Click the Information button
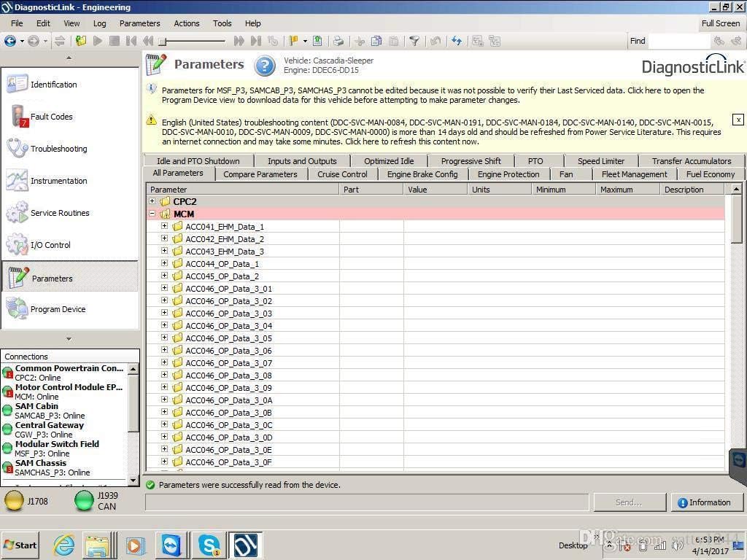The image size is (747, 560). click(x=703, y=502)
